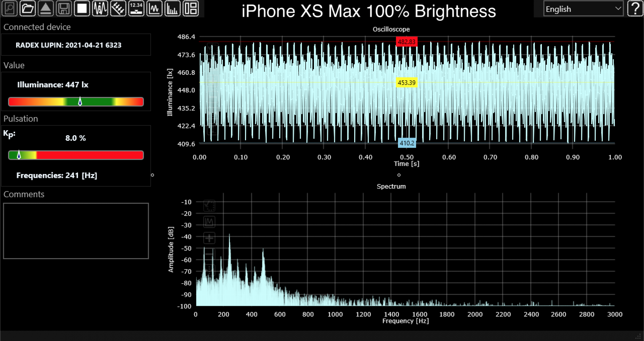Click the eject device triangle icon
Image resolution: width=644 pixels, height=341 pixels.
(46, 8)
